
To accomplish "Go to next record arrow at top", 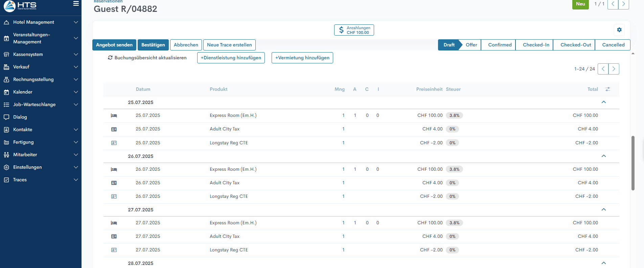I will point(623,4).
